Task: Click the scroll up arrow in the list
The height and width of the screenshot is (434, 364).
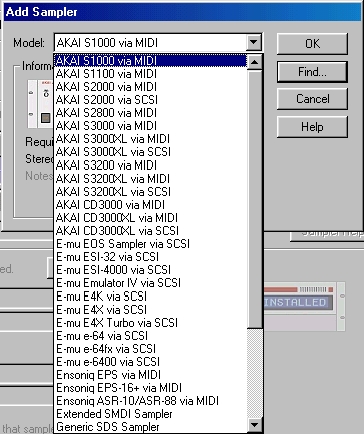Action: (255, 62)
